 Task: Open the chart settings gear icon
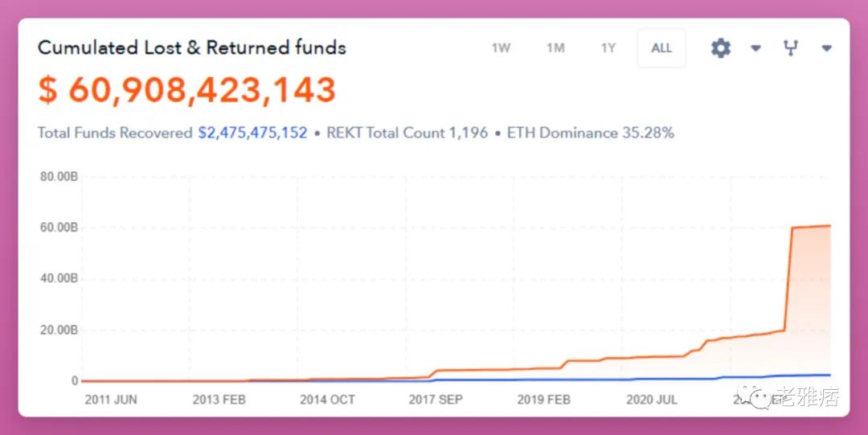[721, 48]
